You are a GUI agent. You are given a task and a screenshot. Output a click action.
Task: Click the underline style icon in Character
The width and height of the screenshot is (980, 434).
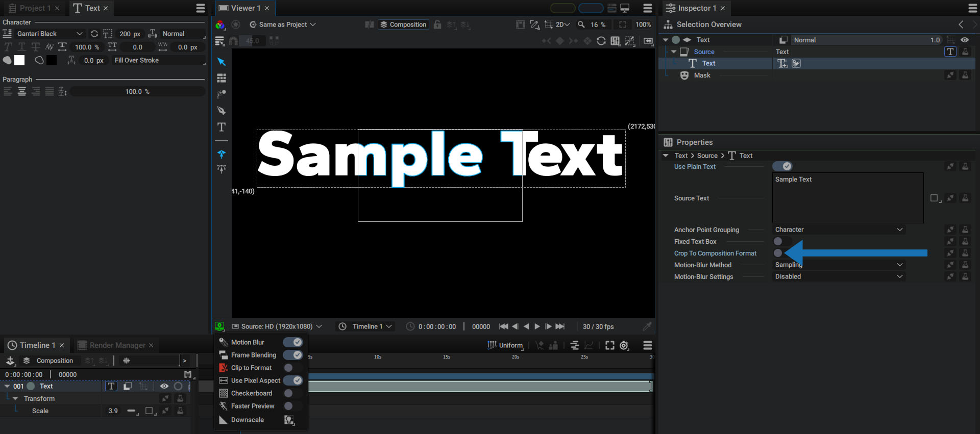point(22,47)
